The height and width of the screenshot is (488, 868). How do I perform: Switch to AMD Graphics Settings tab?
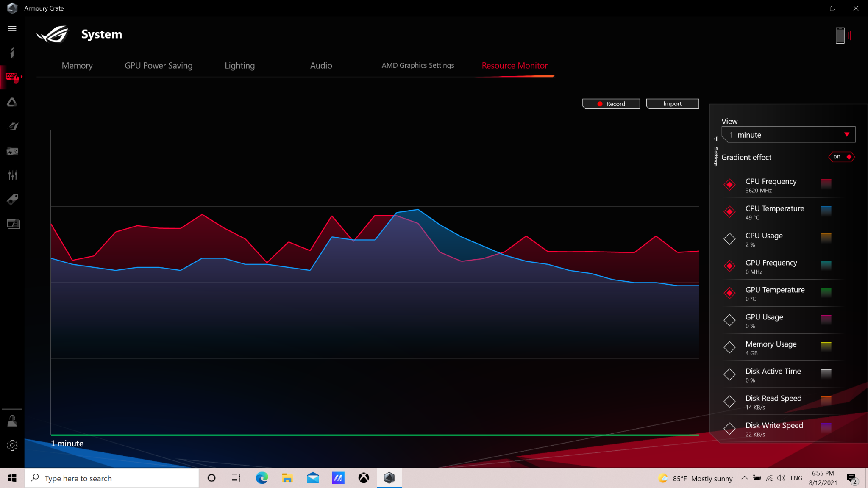point(418,65)
